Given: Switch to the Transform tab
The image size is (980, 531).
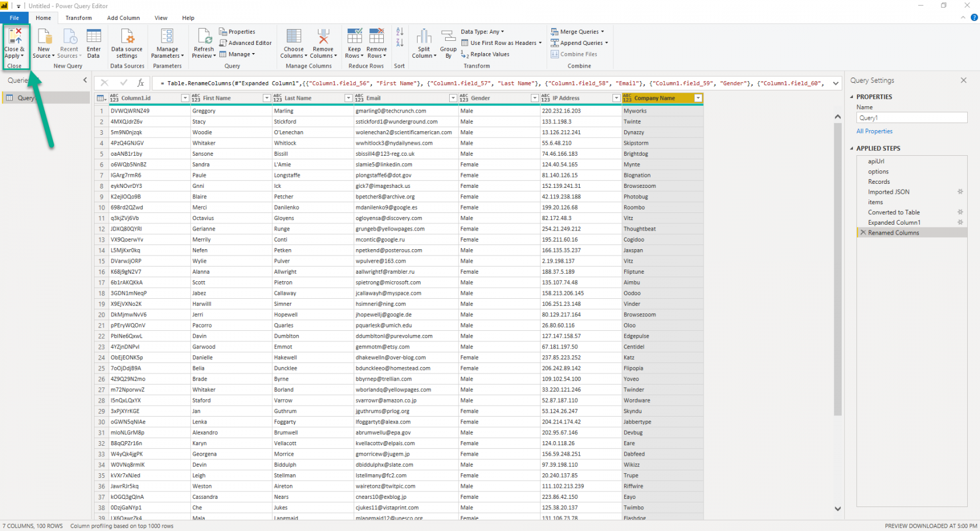Looking at the screenshot, I should point(79,18).
